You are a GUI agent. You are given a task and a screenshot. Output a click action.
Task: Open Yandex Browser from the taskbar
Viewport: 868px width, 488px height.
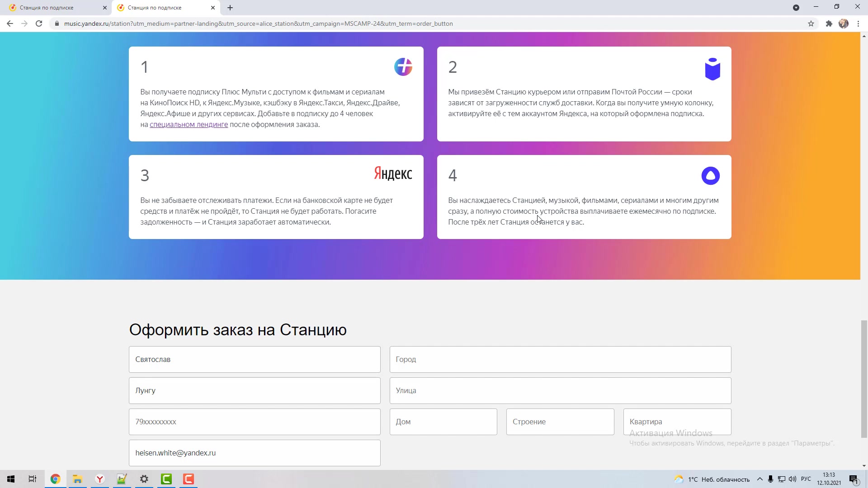(100, 479)
